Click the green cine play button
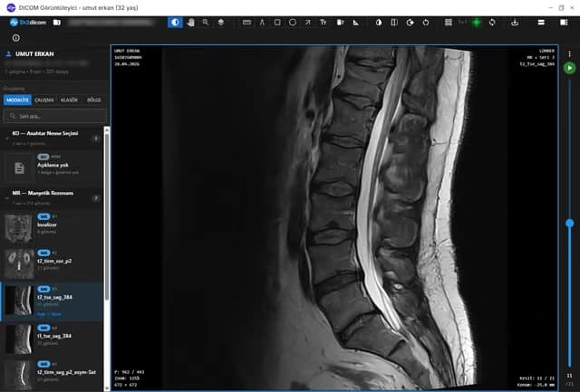This screenshot has width=580, height=392. pyautogui.click(x=570, y=68)
